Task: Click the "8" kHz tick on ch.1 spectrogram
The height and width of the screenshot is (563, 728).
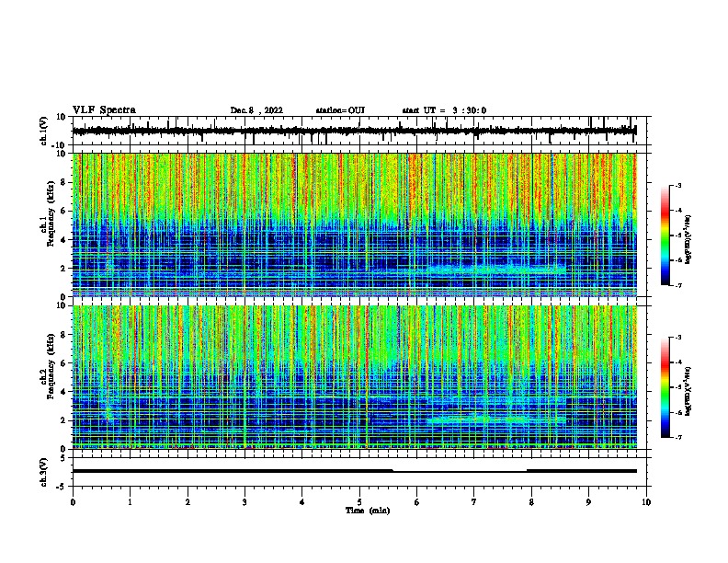Action: 64,182
